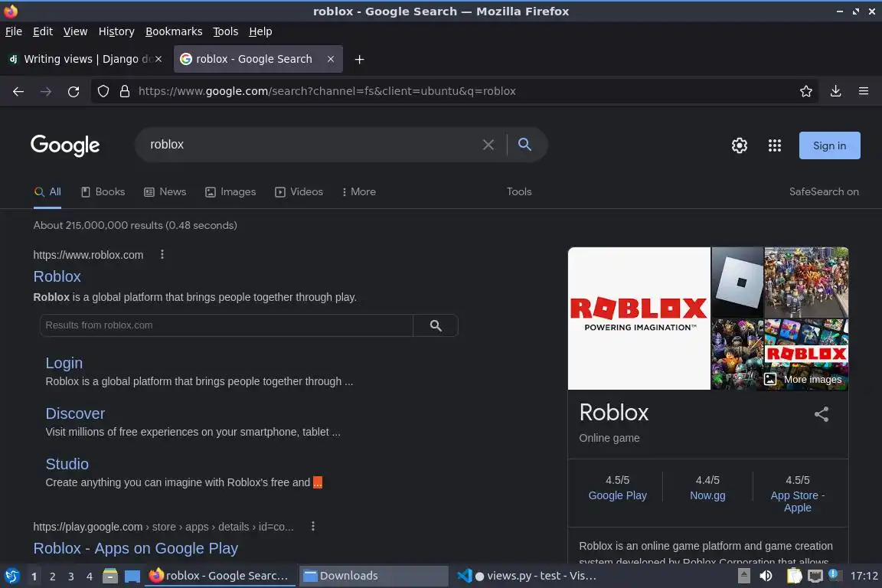Screen dimensions: 882x588
Task: Open the Studio sitelink
Action: (x=67, y=464)
